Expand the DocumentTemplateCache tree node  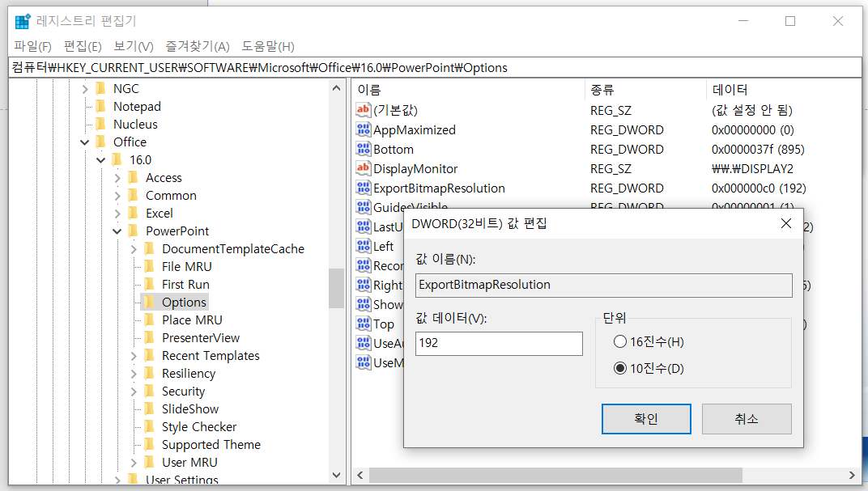coord(134,249)
